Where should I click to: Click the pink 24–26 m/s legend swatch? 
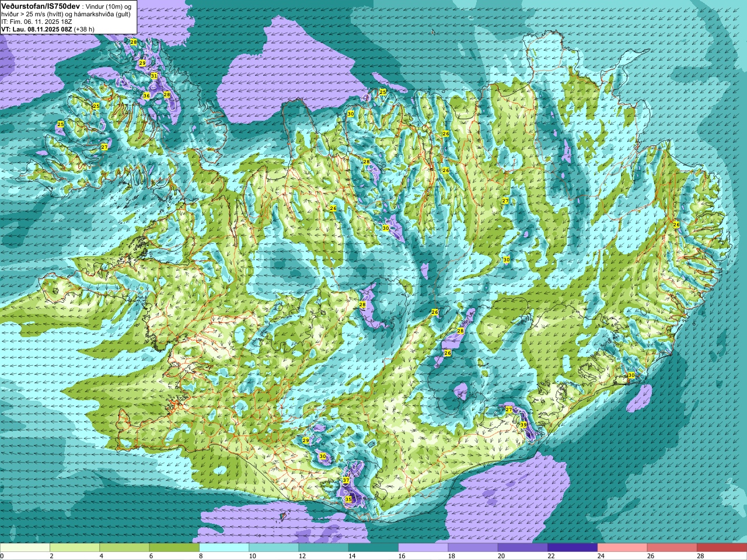[x=623, y=547]
